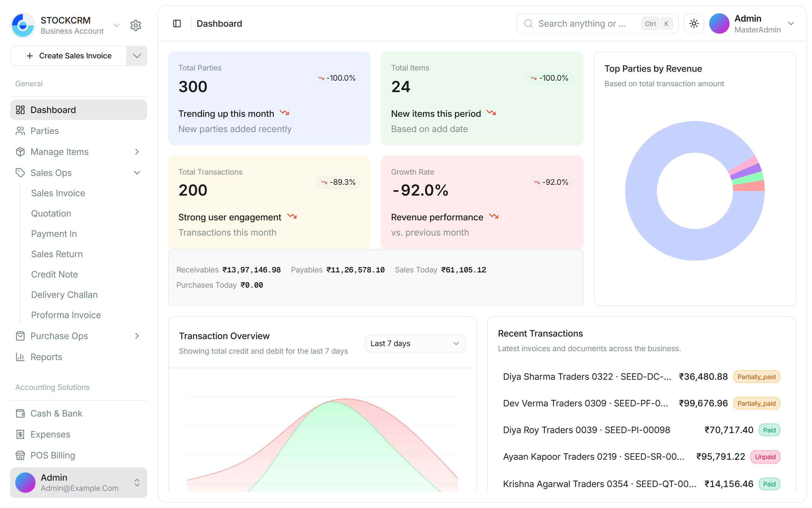Click green area of Transaction Overview chart
The width and height of the screenshot is (812, 508).
click(339, 450)
